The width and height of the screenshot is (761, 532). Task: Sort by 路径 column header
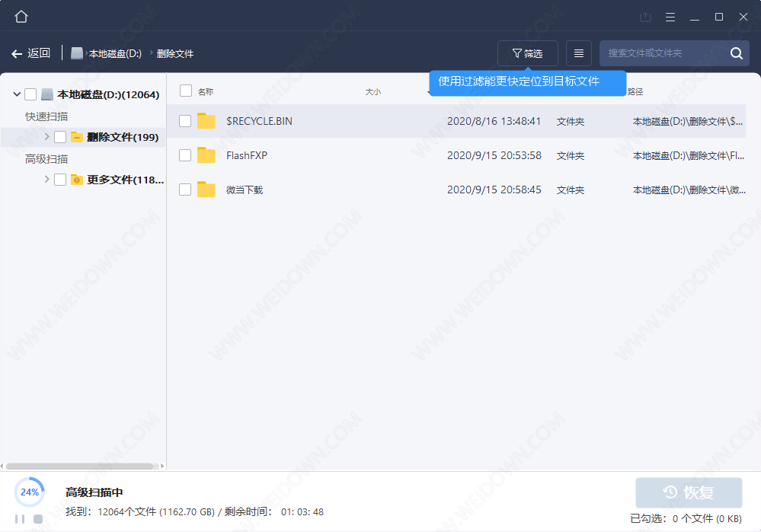point(635,91)
